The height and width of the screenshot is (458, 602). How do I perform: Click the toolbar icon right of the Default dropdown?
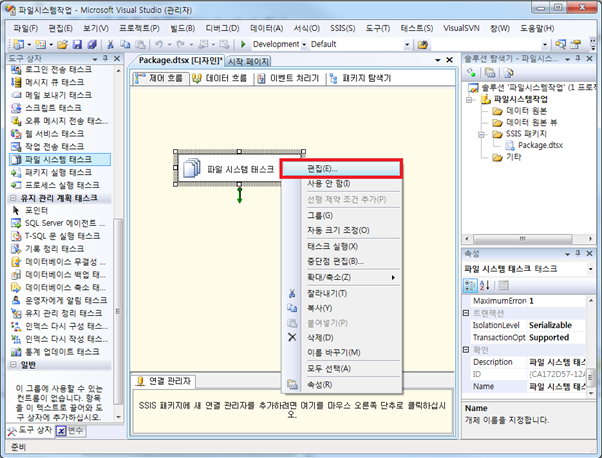(x=423, y=45)
